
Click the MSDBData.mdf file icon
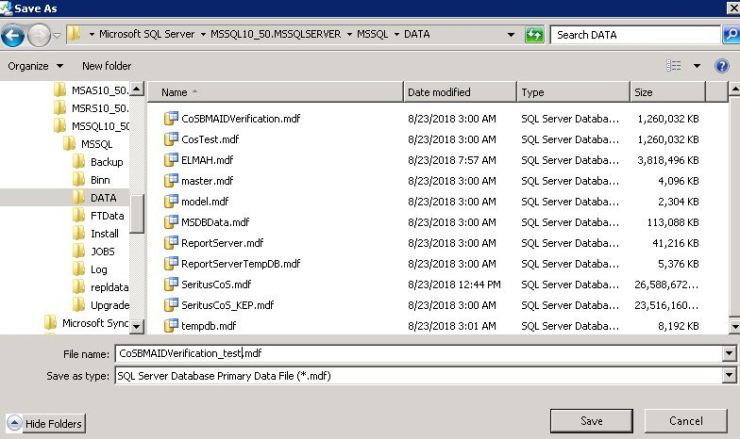[171, 222]
